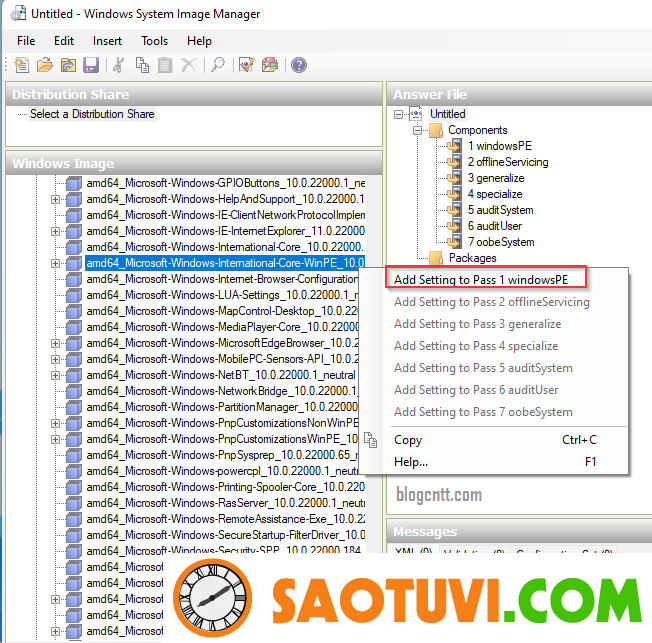Click the 4 specialize pass icon
652x643 pixels.
(454, 194)
